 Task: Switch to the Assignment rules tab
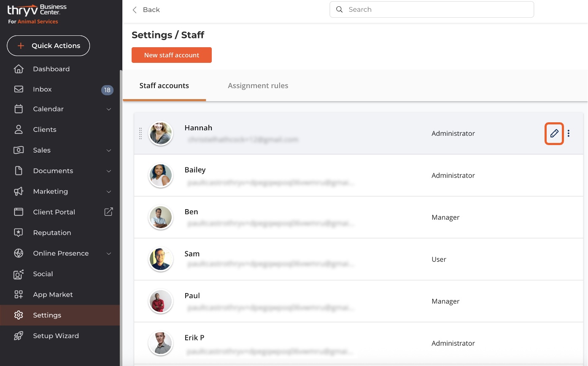258,86
